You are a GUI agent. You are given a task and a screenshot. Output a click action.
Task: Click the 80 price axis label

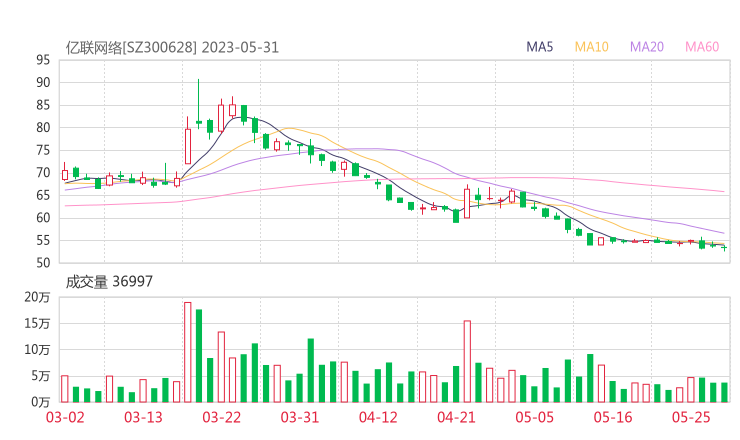coord(43,127)
